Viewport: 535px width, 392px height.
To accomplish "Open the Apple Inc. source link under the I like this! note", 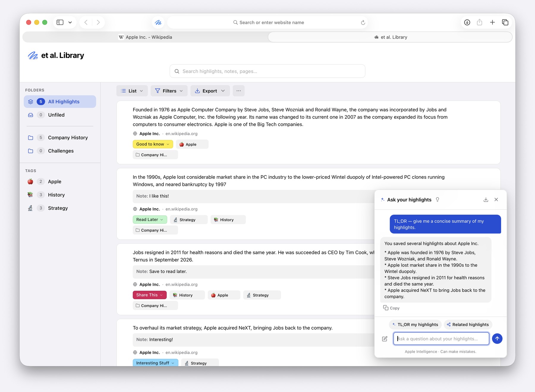I will tap(150, 209).
